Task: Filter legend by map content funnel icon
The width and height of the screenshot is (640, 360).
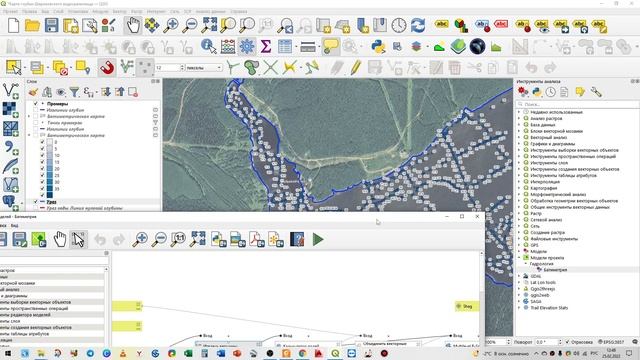Action: [x=74, y=92]
